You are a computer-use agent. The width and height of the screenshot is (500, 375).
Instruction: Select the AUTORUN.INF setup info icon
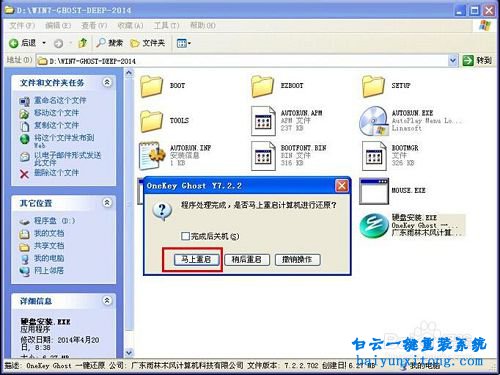[x=152, y=156]
